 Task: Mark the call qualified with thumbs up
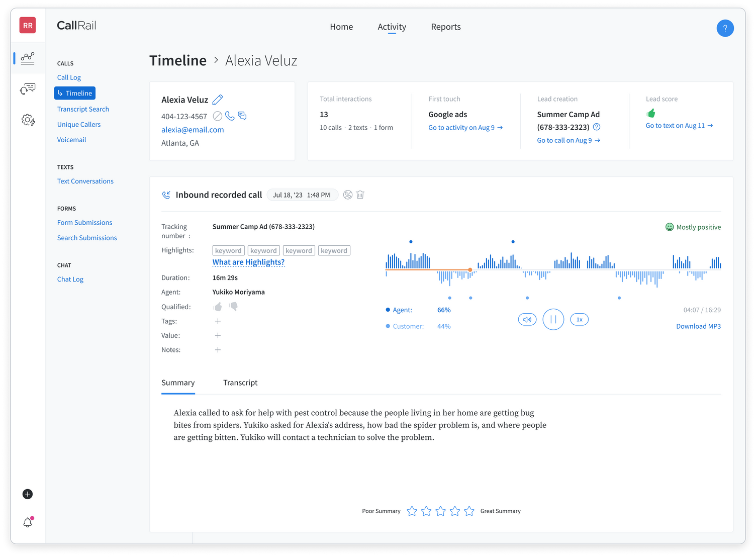point(218,306)
